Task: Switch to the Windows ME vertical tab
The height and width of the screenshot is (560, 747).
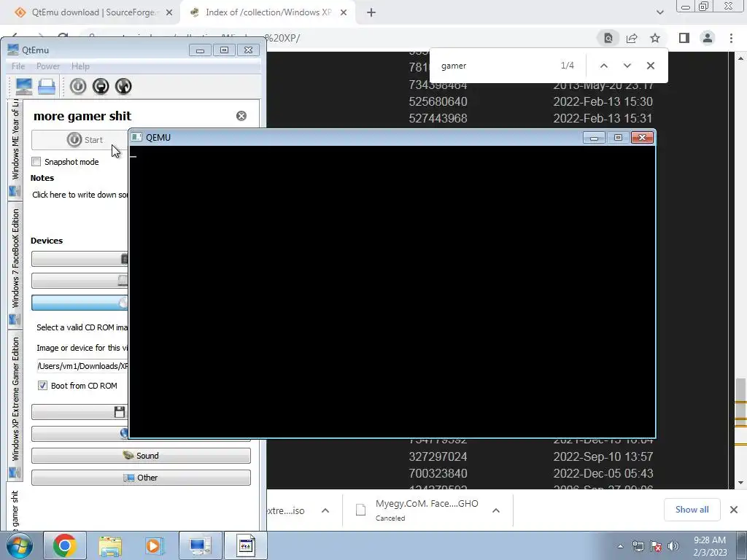Action: [15, 149]
